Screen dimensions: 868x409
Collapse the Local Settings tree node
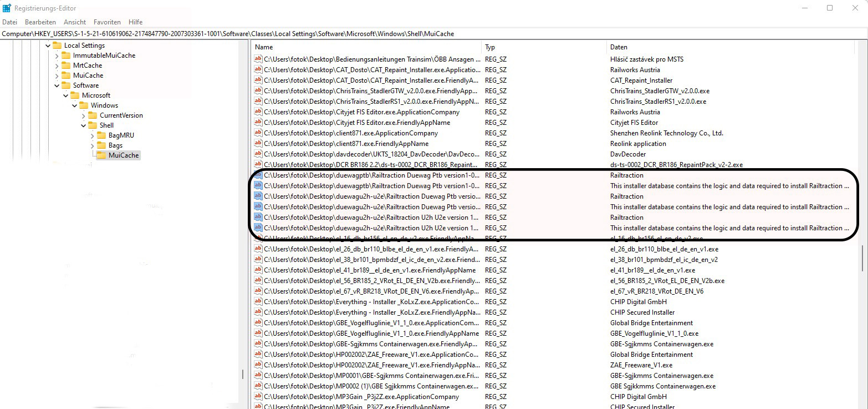tap(48, 46)
